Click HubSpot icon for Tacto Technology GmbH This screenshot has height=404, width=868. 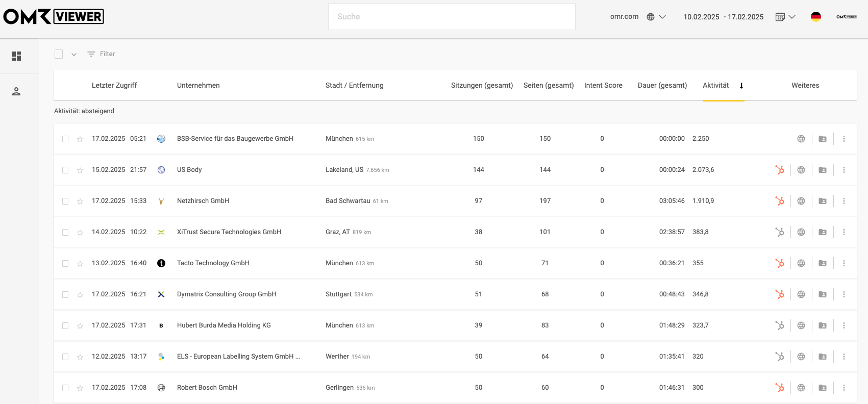pyautogui.click(x=780, y=263)
